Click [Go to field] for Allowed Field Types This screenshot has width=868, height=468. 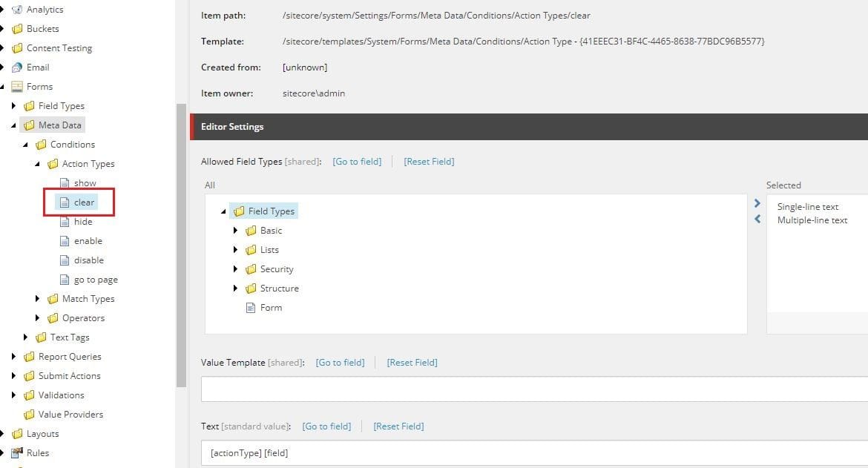pyautogui.click(x=356, y=161)
